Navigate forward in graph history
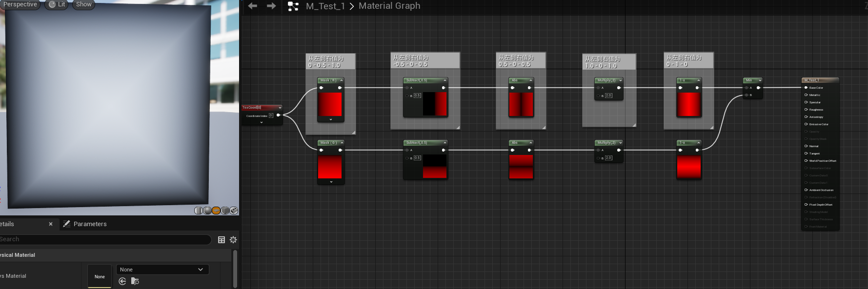 (x=271, y=6)
